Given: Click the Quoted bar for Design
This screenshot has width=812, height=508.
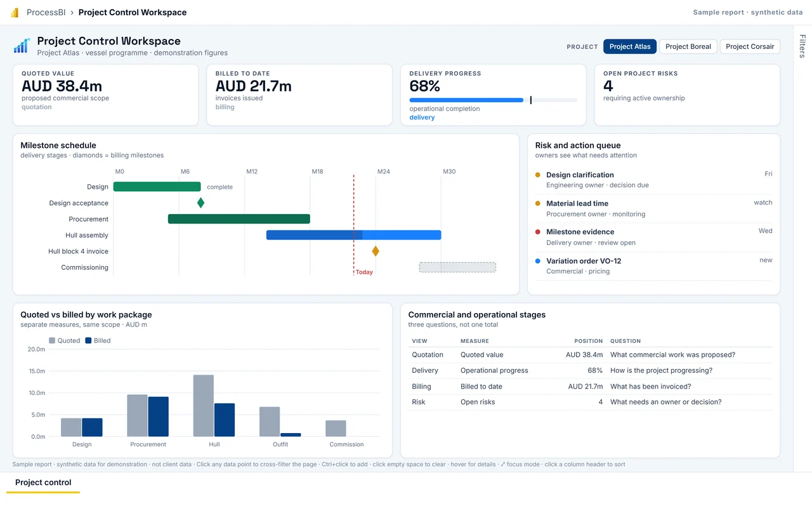Looking at the screenshot, I should pyautogui.click(x=71, y=427).
